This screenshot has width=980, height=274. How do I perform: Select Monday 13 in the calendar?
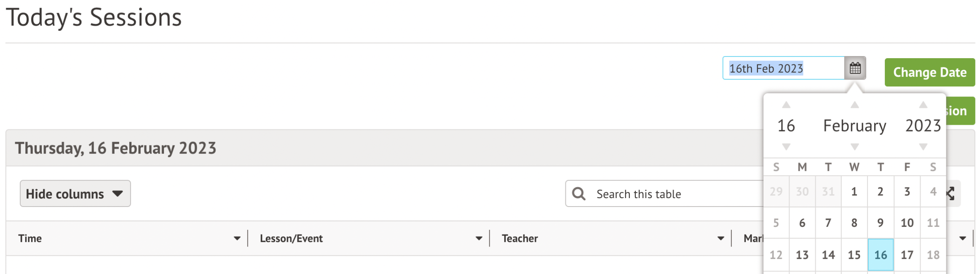tap(802, 255)
